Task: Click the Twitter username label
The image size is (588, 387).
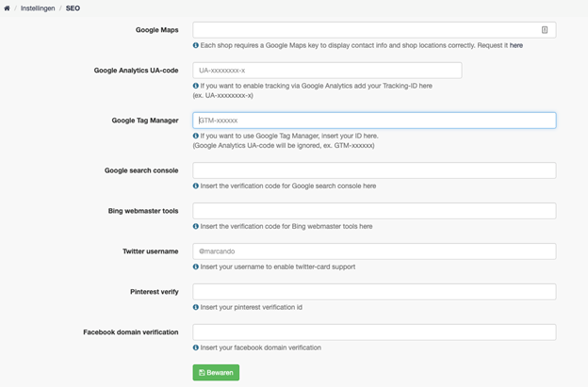Action: [151, 251]
